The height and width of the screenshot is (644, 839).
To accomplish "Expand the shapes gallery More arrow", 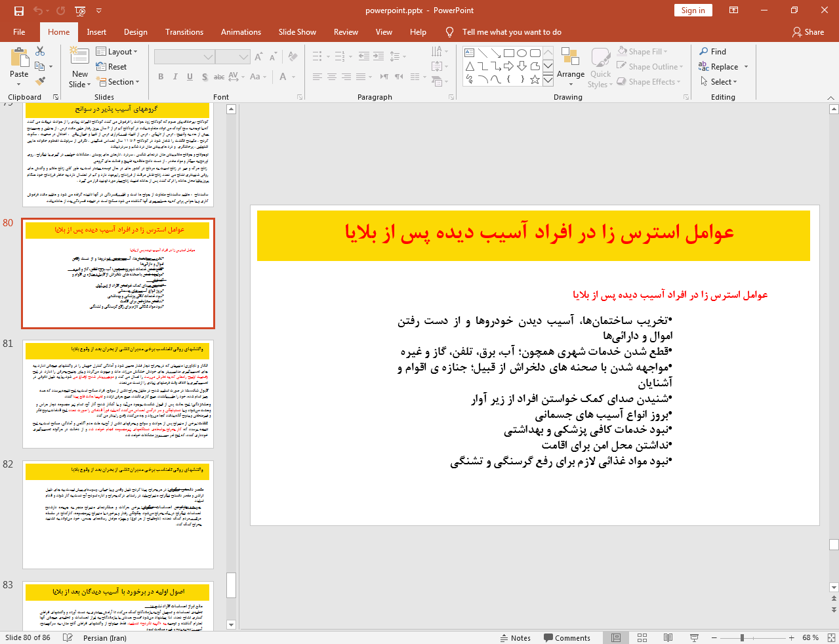I will [548, 79].
